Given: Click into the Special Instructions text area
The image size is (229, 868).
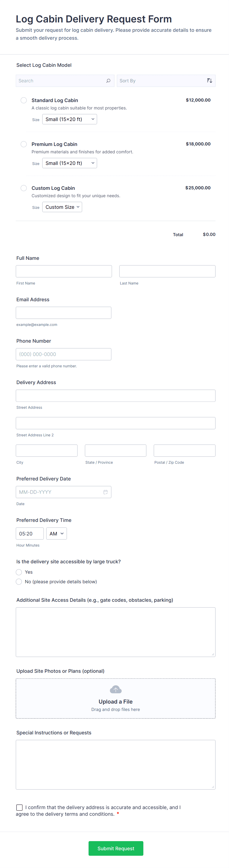Looking at the screenshot, I should (x=115, y=764).
